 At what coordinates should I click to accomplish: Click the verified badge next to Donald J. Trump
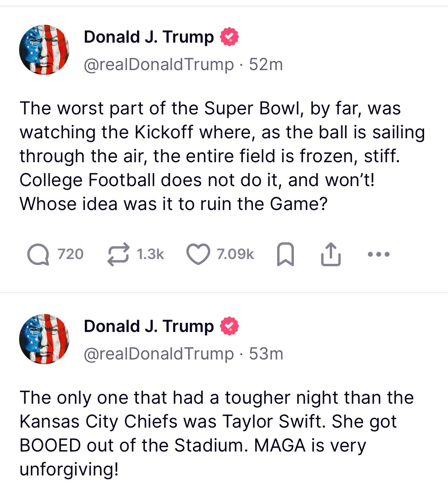[229, 36]
